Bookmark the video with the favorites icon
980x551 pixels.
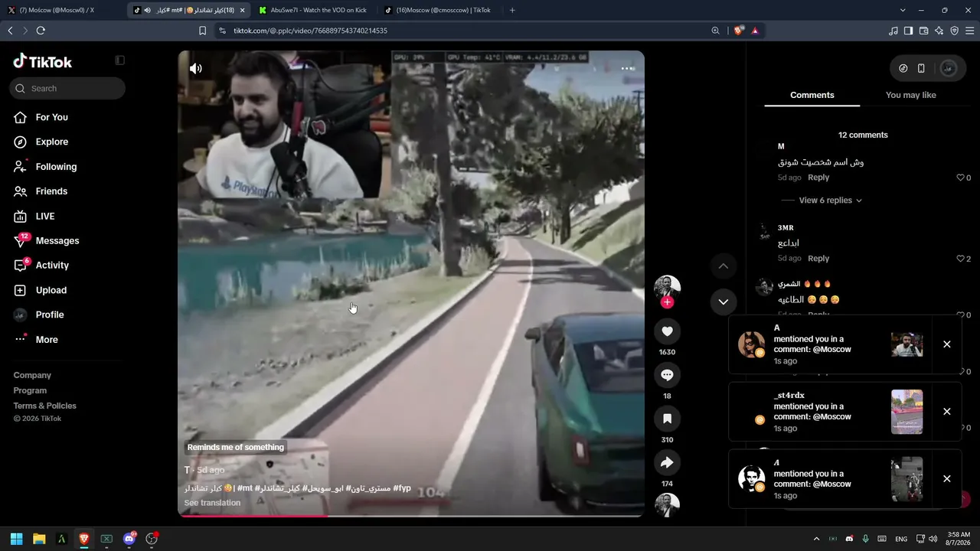point(667,419)
